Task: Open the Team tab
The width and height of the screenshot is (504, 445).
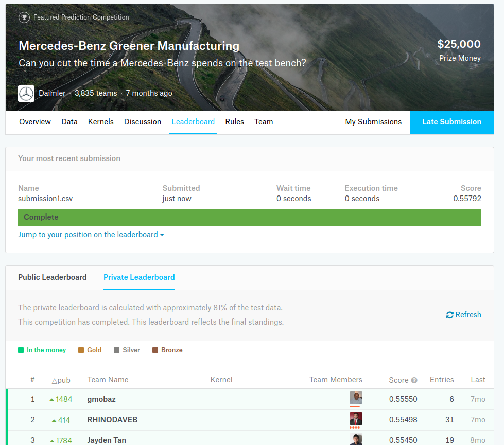Action: 264,122
